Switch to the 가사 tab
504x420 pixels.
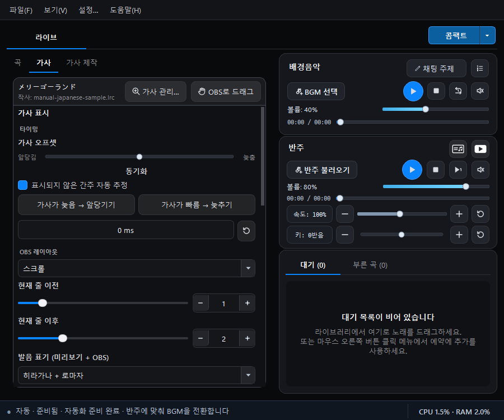[44, 62]
